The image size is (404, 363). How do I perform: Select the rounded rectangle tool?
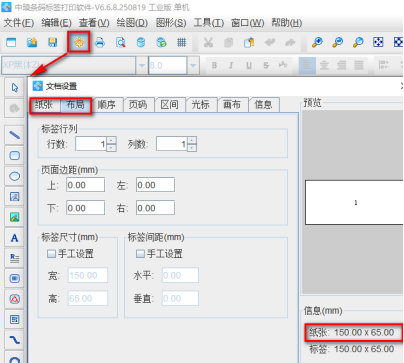click(x=14, y=156)
